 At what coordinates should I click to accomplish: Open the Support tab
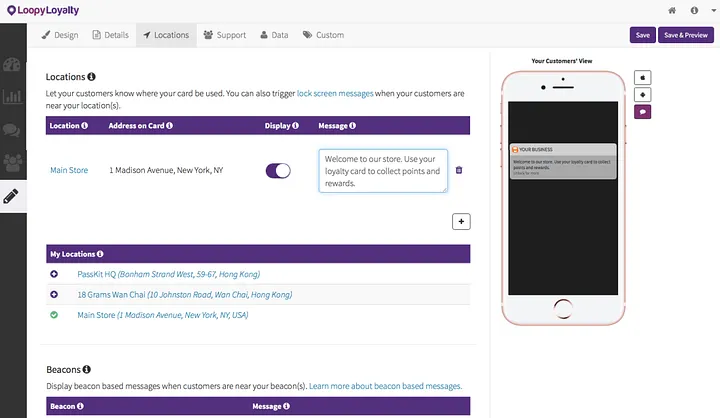[225, 35]
